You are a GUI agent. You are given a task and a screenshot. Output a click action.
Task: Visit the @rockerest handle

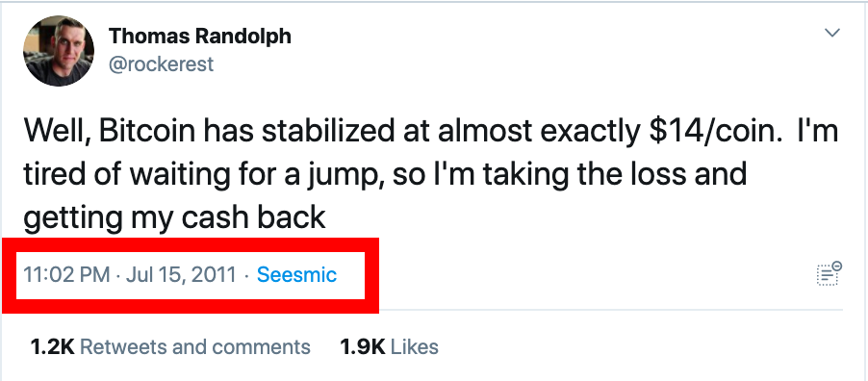pos(161,64)
